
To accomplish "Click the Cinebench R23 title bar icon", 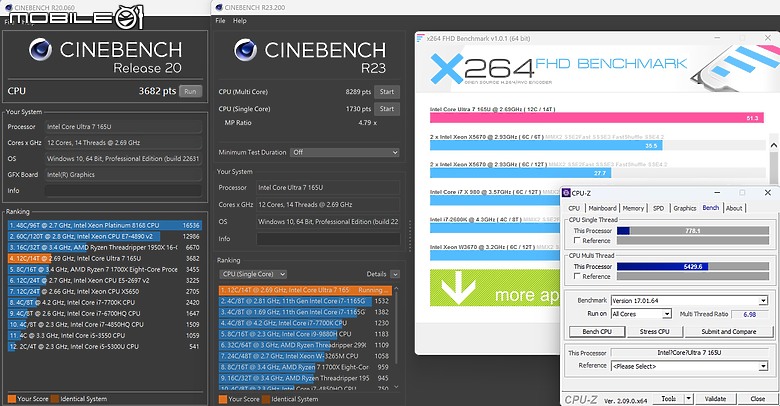I will pyautogui.click(x=219, y=7).
